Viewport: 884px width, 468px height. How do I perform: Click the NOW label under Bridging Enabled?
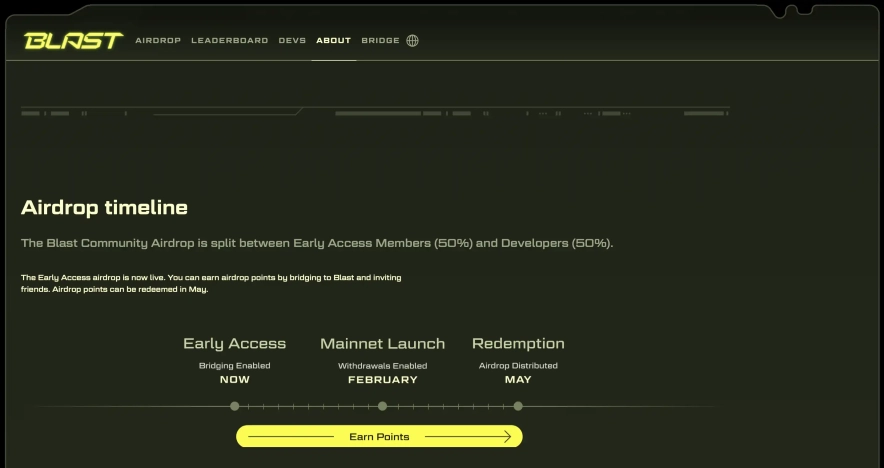click(x=235, y=380)
